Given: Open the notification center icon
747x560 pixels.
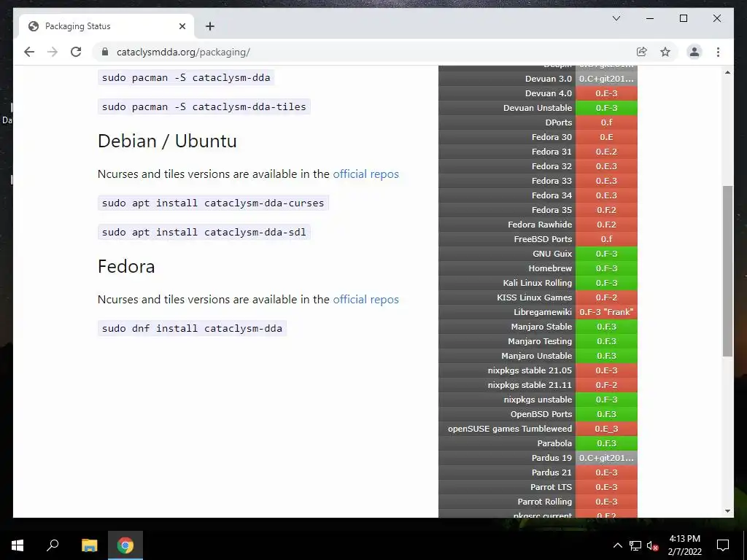Looking at the screenshot, I should pyautogui.click(x=723, y=545).
